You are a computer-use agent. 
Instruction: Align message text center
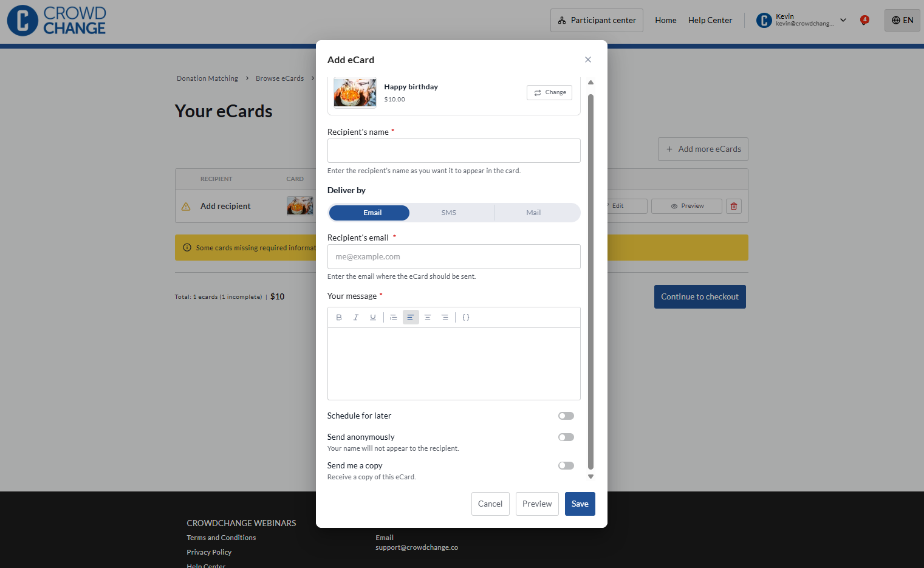pos(428,317)
